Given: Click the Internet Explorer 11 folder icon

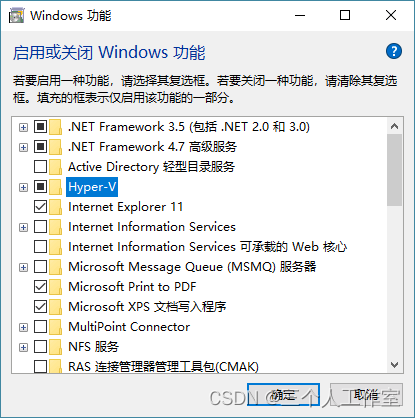Looking at the screenshot, I should pos(56,207).
